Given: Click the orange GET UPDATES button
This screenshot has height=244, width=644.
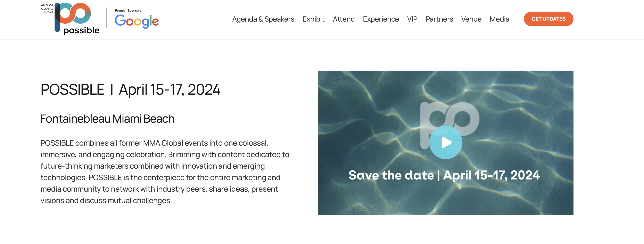Looking at the screenshot, I should coord(548,19).
